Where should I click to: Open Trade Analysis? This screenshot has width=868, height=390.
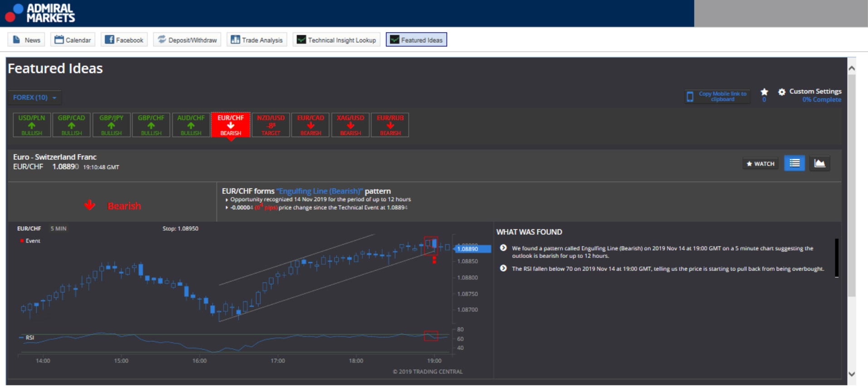point(257,40)
